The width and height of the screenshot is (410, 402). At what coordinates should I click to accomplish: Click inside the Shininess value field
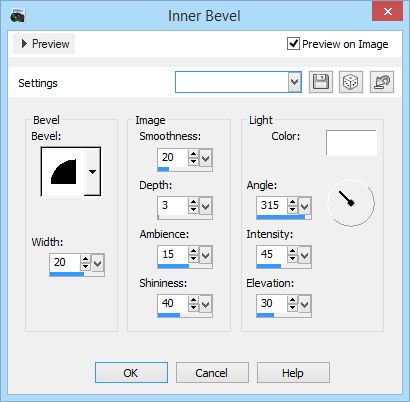pos(173,303)
